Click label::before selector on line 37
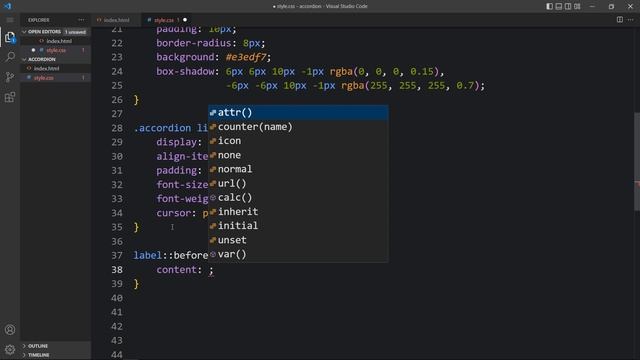640x360 pixels. click(x=171, y=256)
